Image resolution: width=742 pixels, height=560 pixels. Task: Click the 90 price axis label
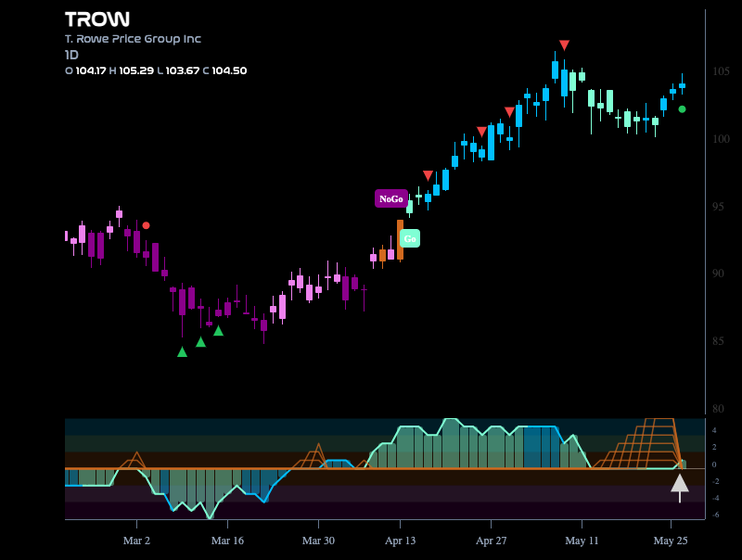pos(718,274)
